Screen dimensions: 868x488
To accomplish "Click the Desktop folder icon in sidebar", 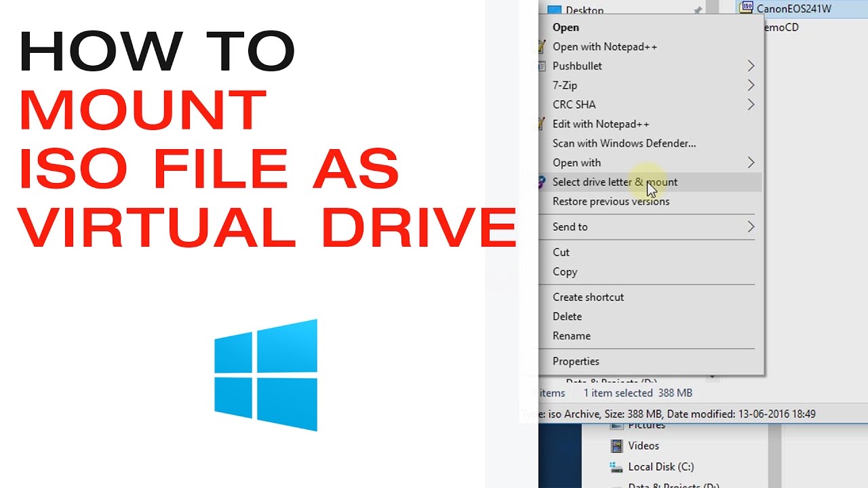I will click(x=554, y=10).
